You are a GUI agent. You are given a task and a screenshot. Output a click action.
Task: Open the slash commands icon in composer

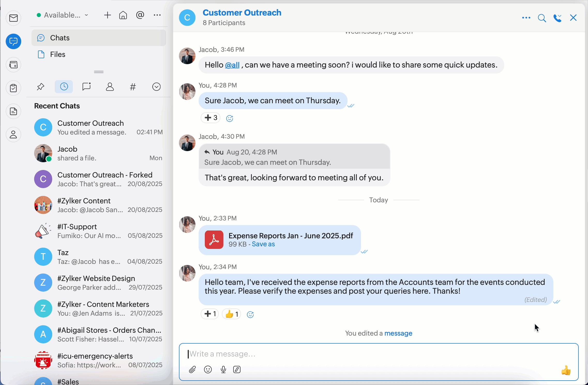pyautogui.click(x=237, y=369)
